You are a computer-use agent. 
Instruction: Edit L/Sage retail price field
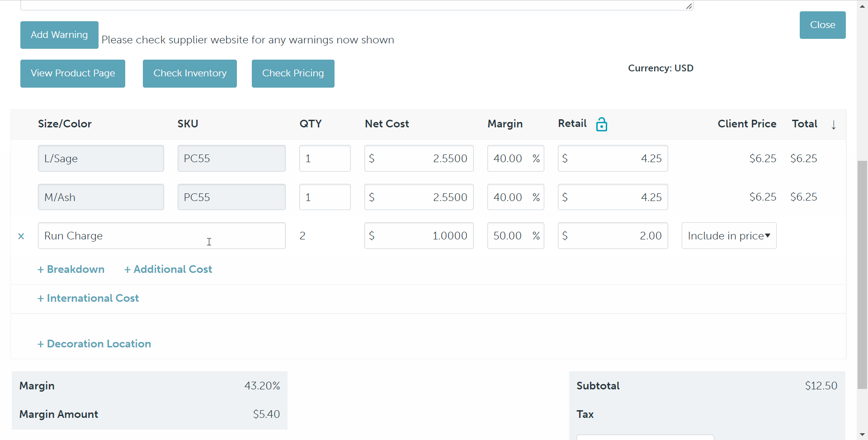point(613,159)
